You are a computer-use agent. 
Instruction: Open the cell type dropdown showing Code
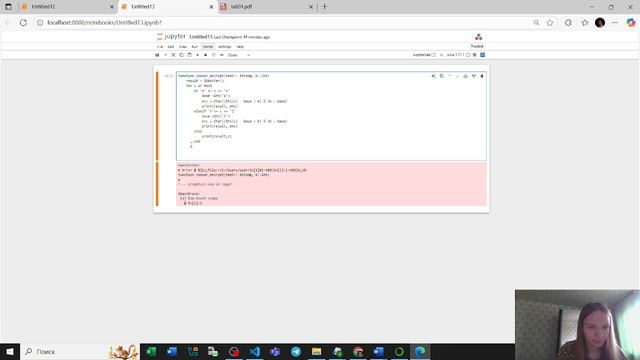tap(239, 55)
